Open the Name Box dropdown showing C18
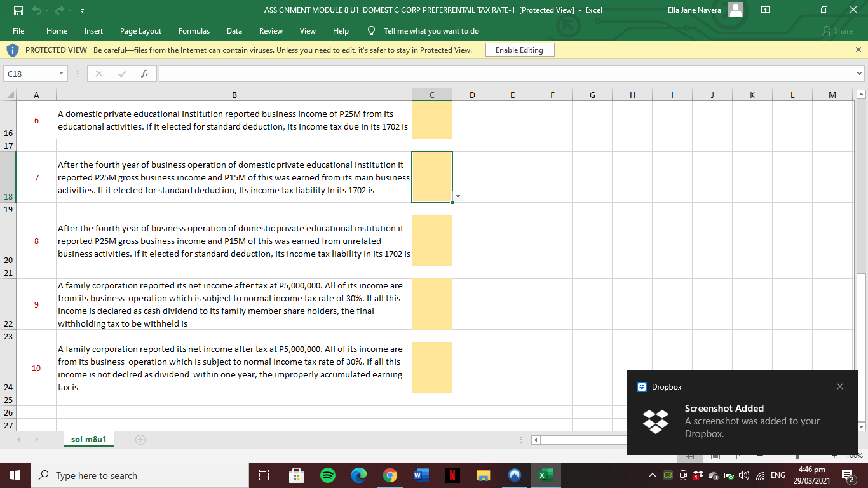Screen dimensions: 868x488 pyautogui.click(x=60, y=73)
